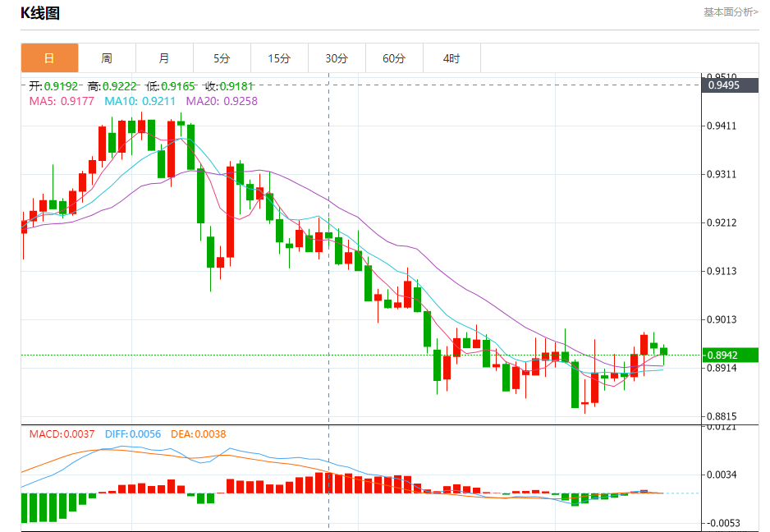Click the K线图 heading

tap(40, 13)
